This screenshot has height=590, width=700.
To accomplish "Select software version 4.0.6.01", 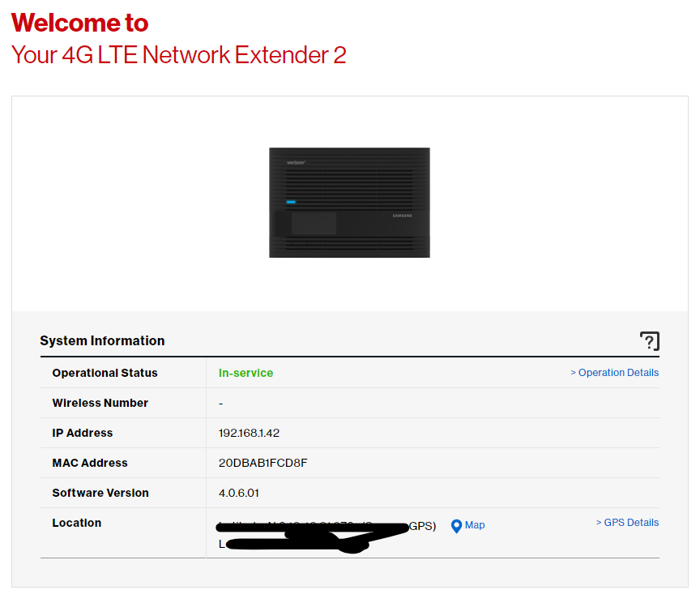I will pyautogui.click(x=238, y=493).
